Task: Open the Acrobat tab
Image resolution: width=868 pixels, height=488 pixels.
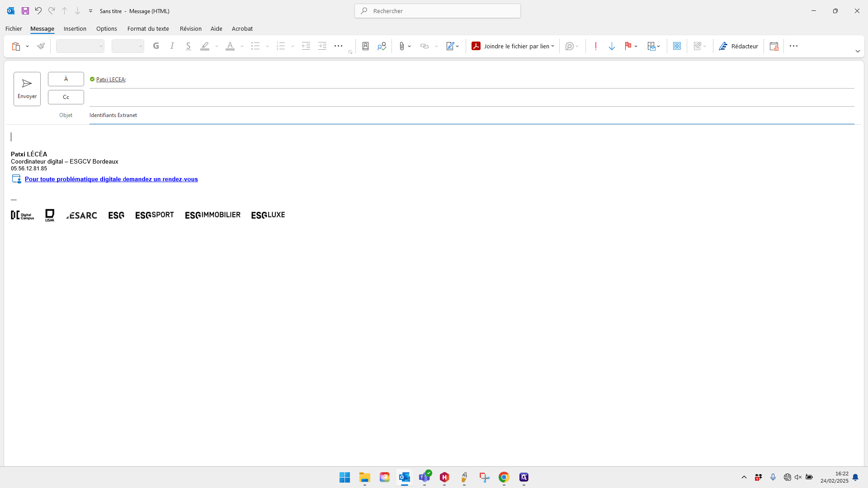Action: (x=242, y=28)
